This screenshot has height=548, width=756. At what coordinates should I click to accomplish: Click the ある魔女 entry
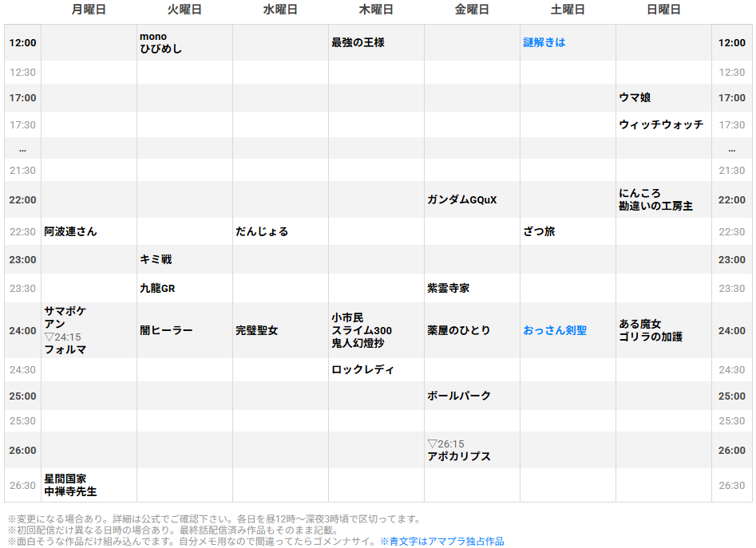(x=639, y=324)
